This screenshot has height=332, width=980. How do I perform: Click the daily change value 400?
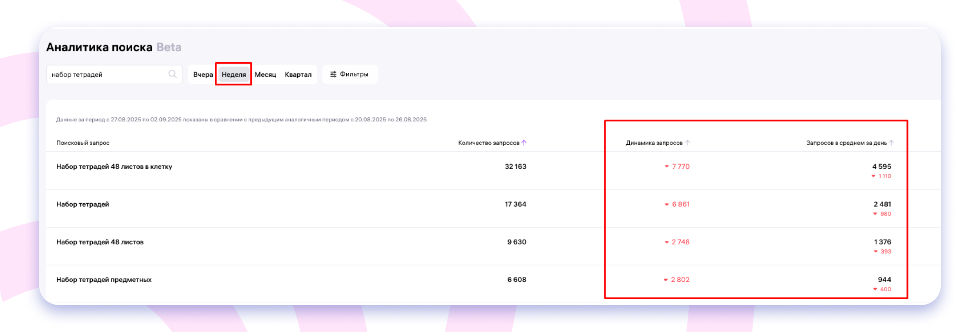click(x=886, y=289)
